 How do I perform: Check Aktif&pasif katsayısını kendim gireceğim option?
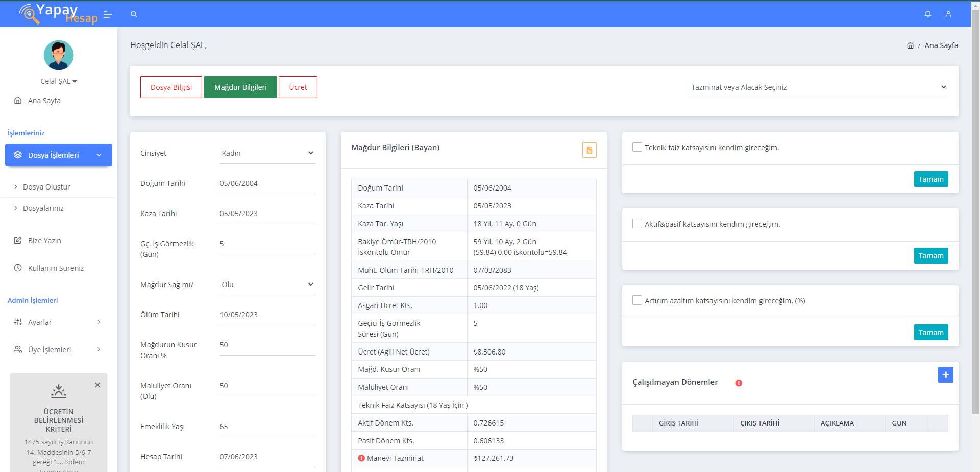click(x=637, y=224)
